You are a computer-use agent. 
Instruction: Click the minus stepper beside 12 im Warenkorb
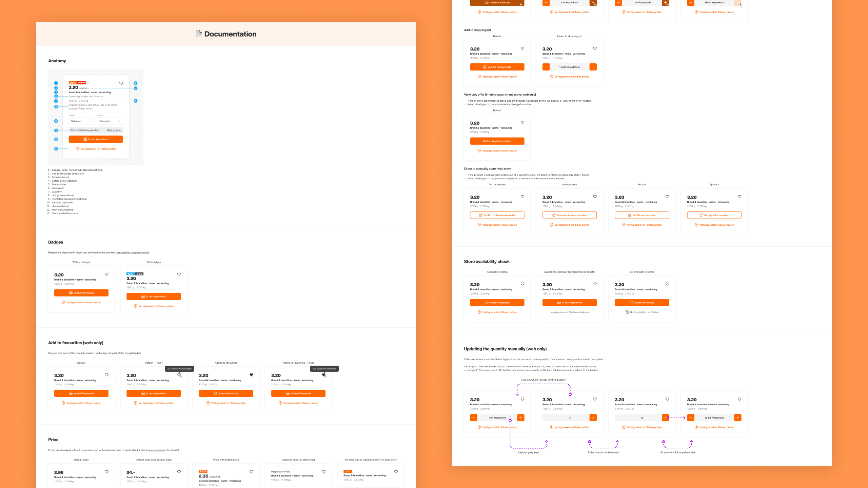pos(691,418)
